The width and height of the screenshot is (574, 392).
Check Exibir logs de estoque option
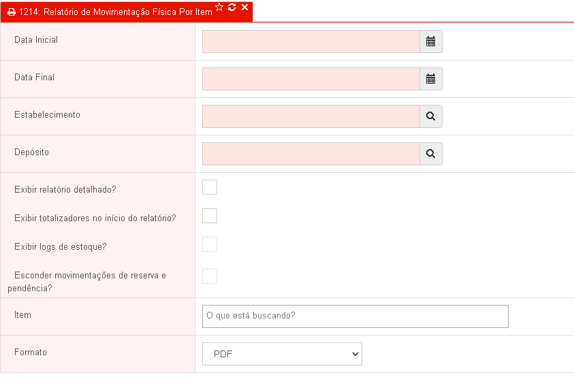210,244
